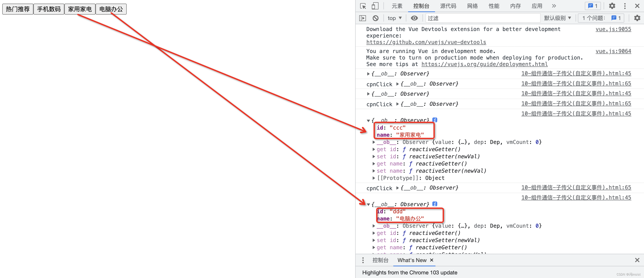Viewport: 644px width, 278px height.
Task: Expand third cpnClick Observer object
Action: (398, 188)
